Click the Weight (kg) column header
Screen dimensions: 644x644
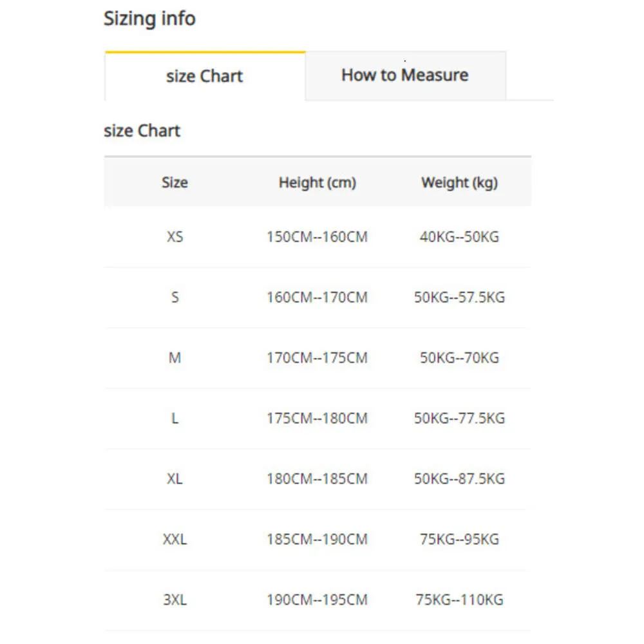(459, 182)
